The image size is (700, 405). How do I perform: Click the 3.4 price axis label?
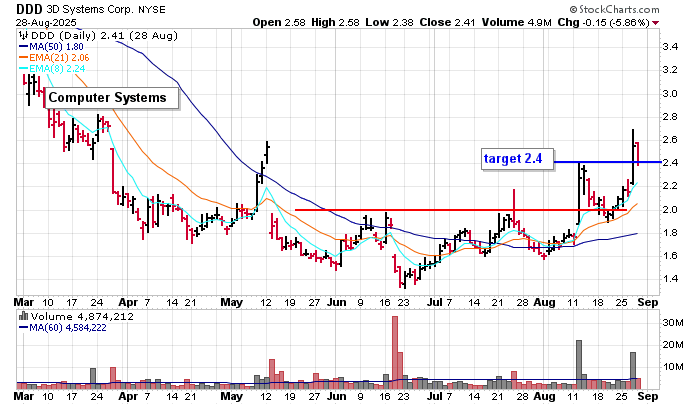point(671,46)
